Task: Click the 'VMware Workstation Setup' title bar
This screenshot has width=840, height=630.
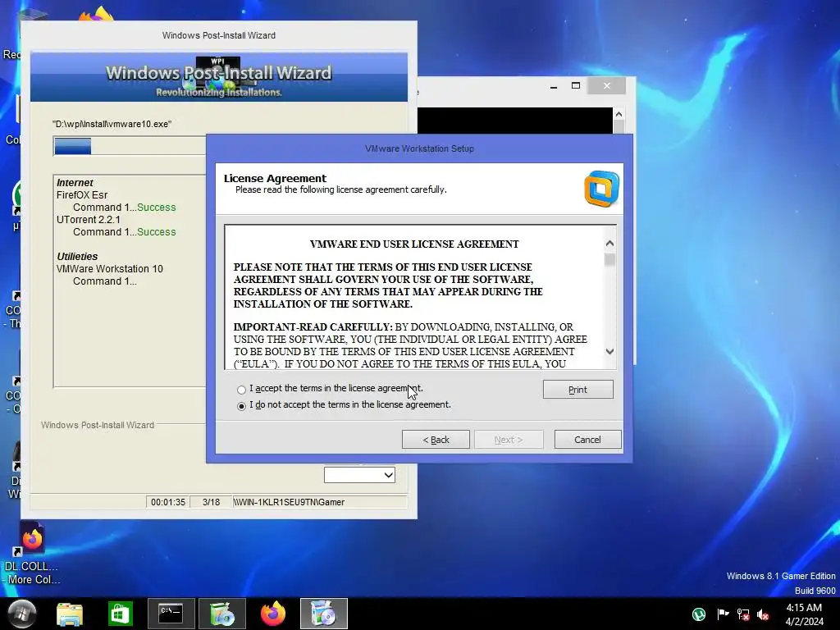Action: (419, 148)
